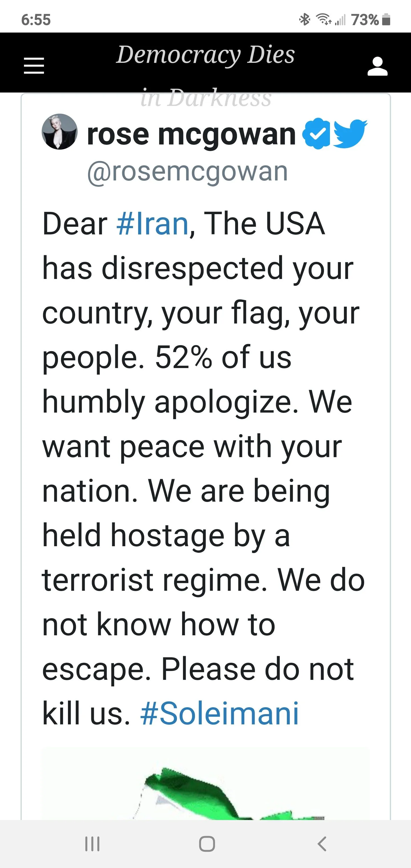
Task: Open rose mcgowan's profile avatar
Action: pos(60,131)
